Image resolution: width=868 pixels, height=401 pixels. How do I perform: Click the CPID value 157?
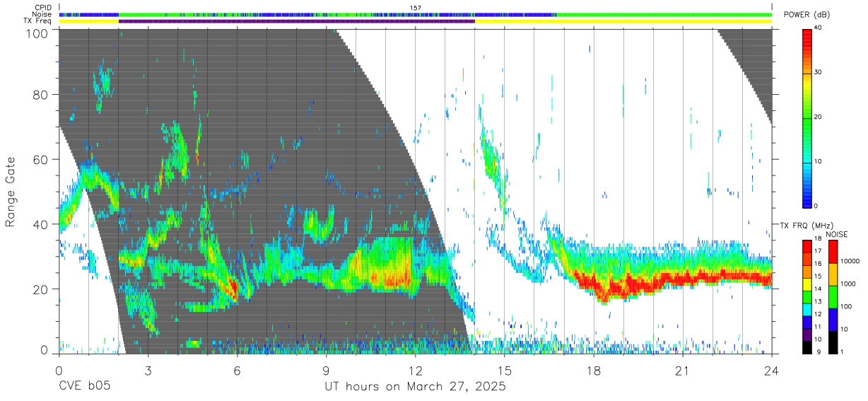click(416, 8)
